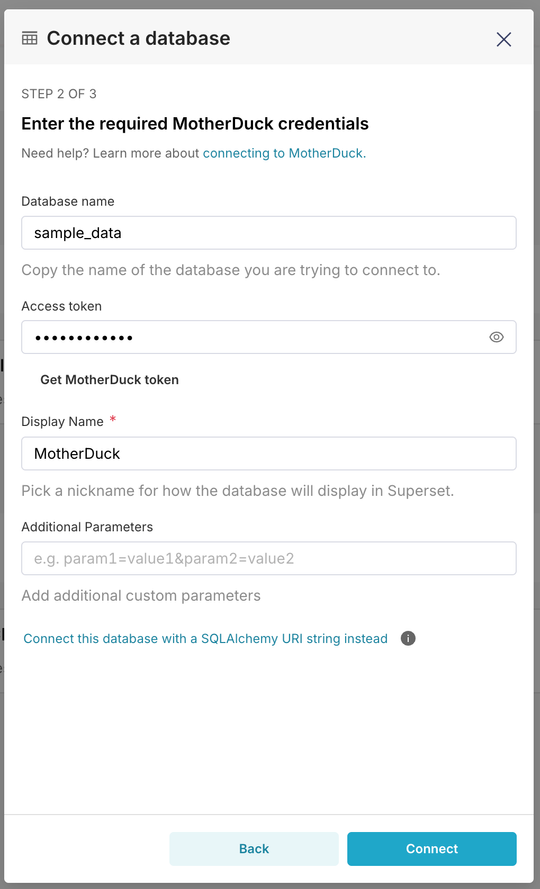Click the STEP 2 OF 3 indicator
Screen dimensions: 540x889
click(x=59, y=94)
